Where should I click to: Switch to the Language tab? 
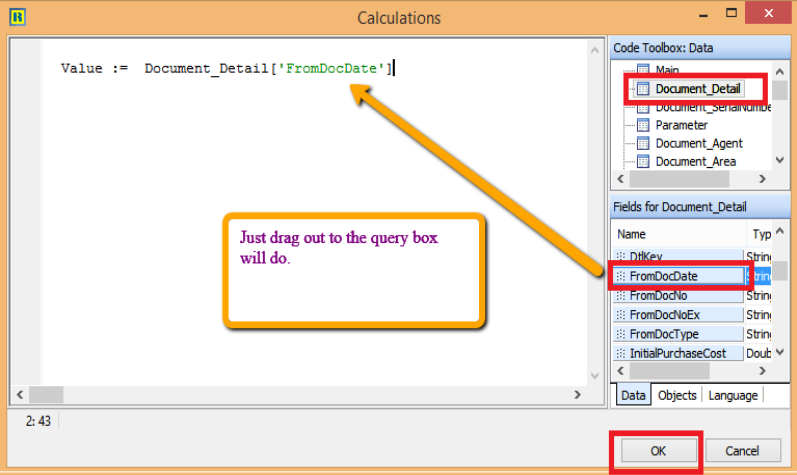click(732, 395)
